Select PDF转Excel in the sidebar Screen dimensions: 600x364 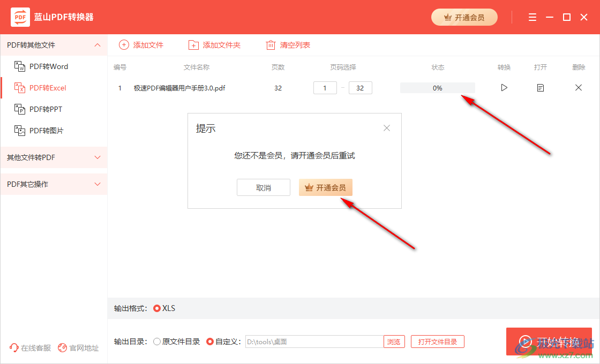tap(40, 88)
